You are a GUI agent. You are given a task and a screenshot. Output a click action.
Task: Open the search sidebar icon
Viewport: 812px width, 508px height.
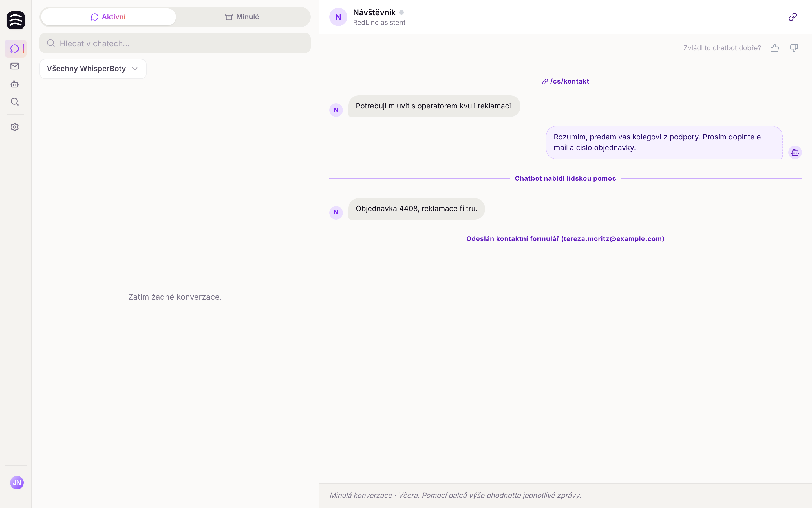(x=15, y=102)
